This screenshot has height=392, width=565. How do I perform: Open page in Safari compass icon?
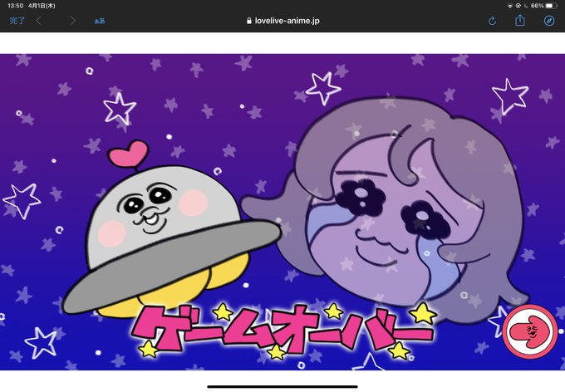pyautogui.click(x=548, y=21)
